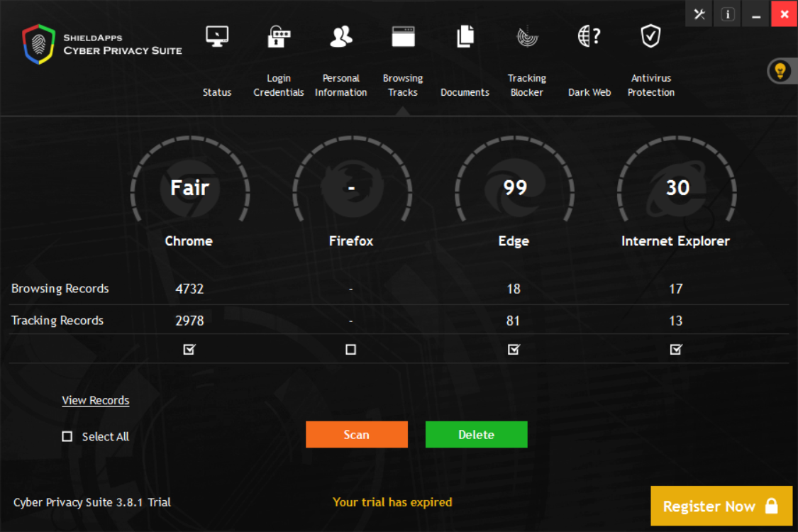Click the Tracking Blocker radar icon
This screenshot has height=532, width=798.
coord(527,36)
